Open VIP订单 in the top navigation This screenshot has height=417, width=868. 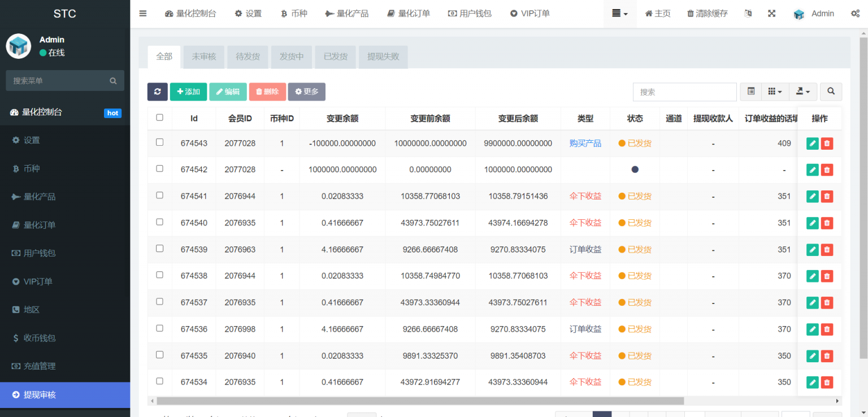pos(530,14)
